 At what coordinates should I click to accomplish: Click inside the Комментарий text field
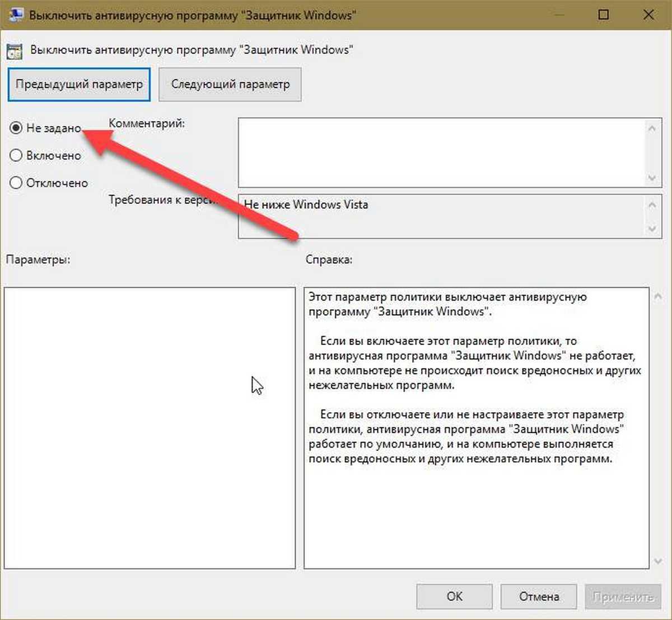pos(441,152)
